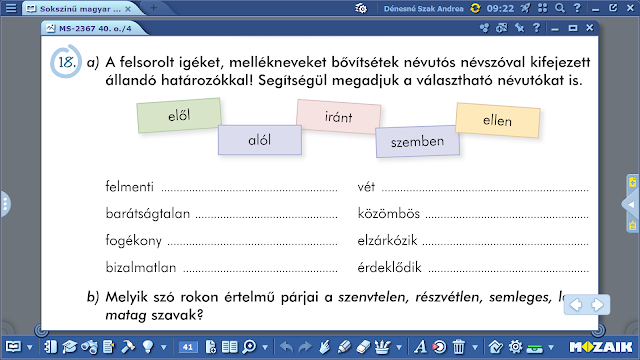The image size is (640, 360).
Task: Click the light bulb icon
Action: (x=148, y=347)
